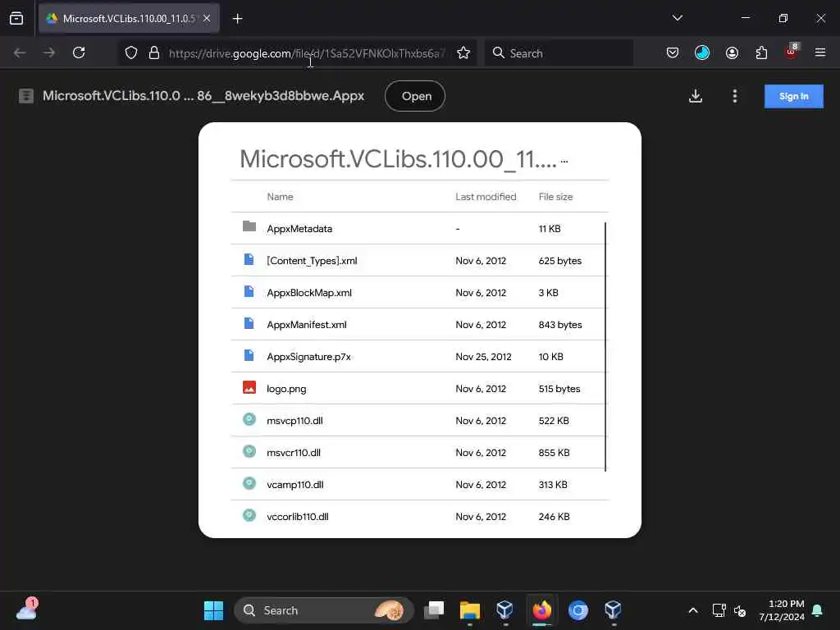Go forward to next page
The width and height of the screenshot is (840, 630).
[x=49, y=52]
